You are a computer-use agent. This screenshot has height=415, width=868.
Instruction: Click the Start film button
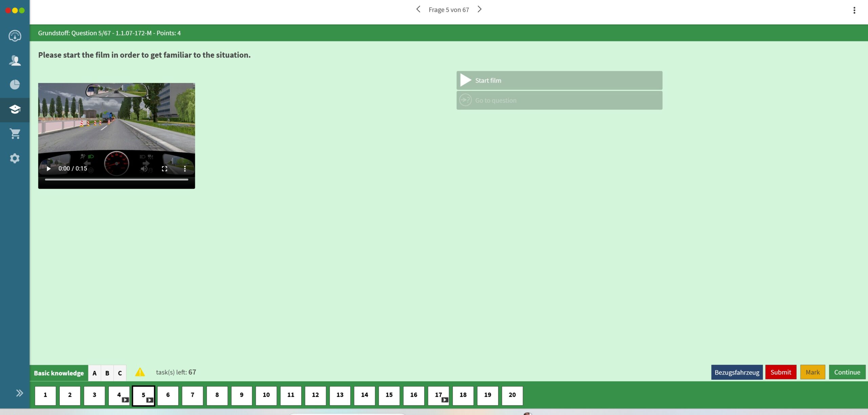coord(559,80)
